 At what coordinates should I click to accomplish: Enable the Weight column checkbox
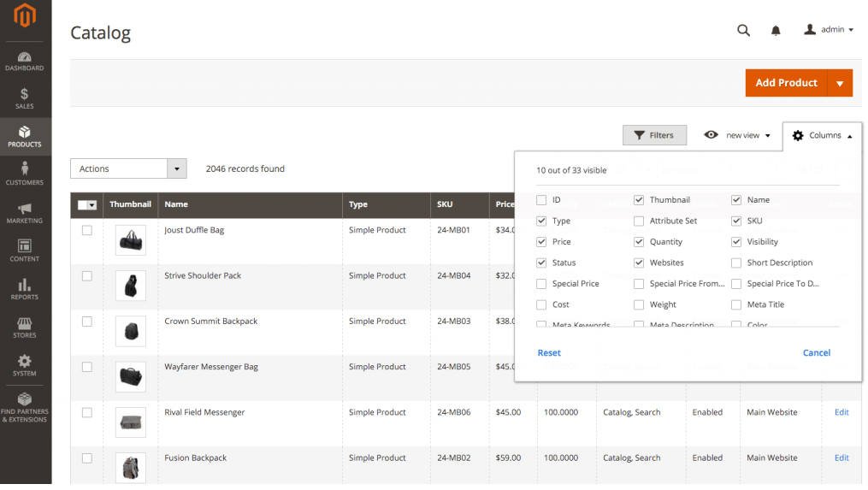click(639, 305)
